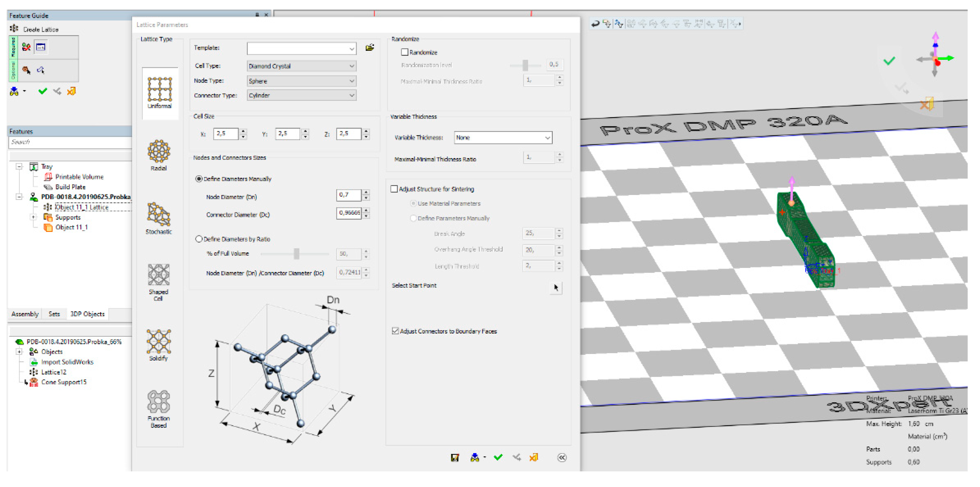This screenshot has width=980, height=487.
Task: Click the preview icon at dialog bottom
Action: pos(475,457)
